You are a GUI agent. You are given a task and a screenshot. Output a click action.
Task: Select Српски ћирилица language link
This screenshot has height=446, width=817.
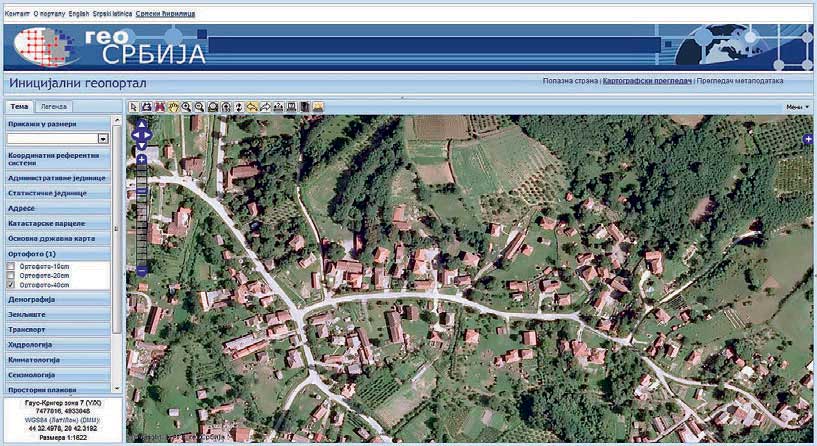165,14
